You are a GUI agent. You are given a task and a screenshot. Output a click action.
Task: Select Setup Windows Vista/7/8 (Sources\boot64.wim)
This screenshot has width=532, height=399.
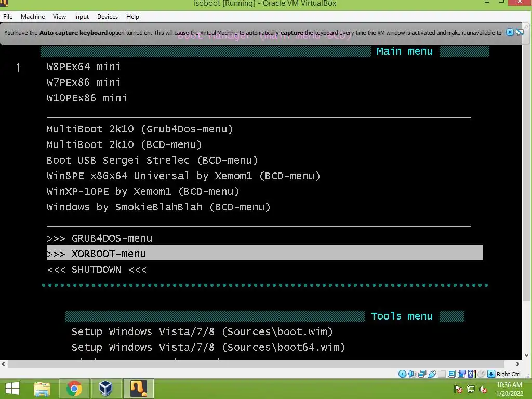coord(208,347)
